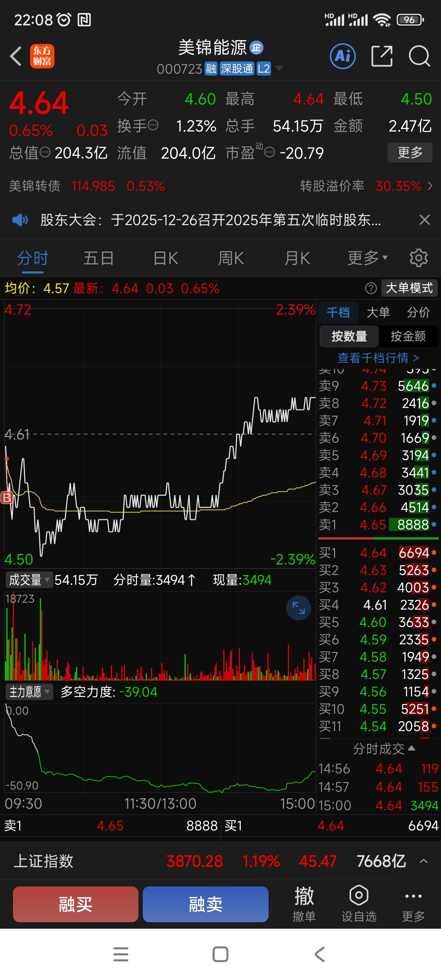Switch to 五日 chart tab
Image resolution: width=441 pixels, height=980 pixels.
(x=99, y=258)
